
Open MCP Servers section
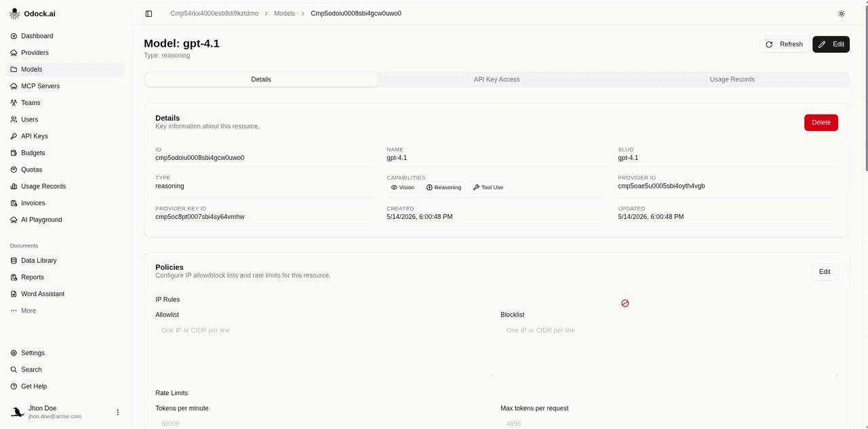pyautogui.click(x=66, y=86)
